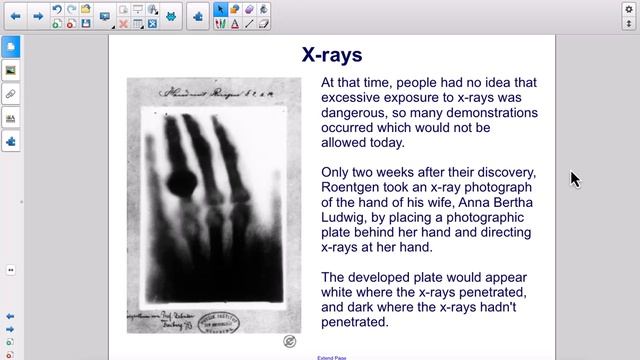Screen dimensions: 640x360
Task: Open the text options icon with small arrow
Action: (153, 9)
